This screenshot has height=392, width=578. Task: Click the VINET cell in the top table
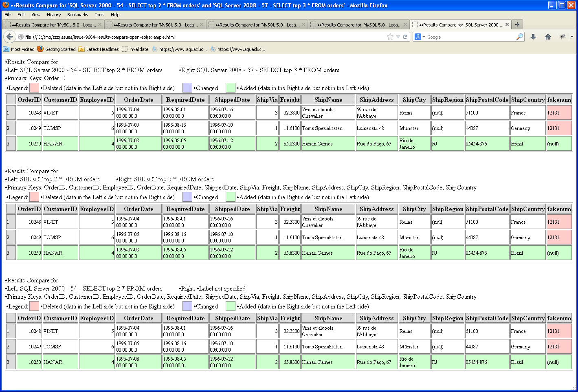click(x=60, y=113)
